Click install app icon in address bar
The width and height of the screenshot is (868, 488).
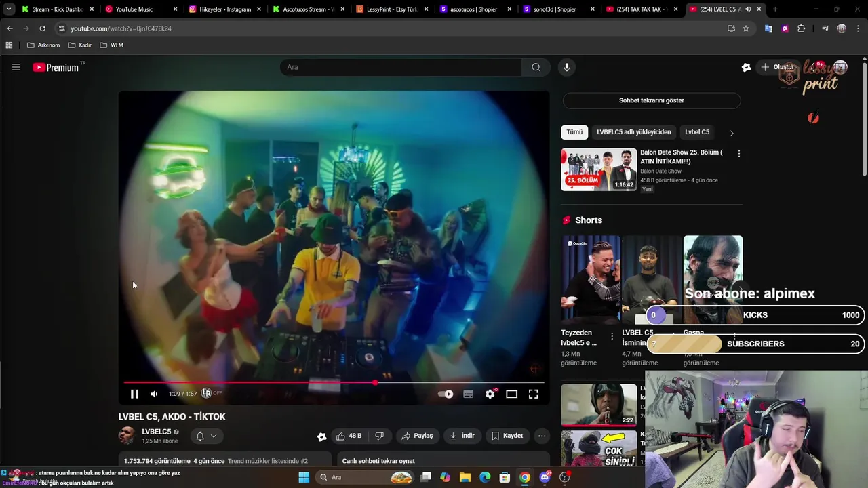coord(731,28)
